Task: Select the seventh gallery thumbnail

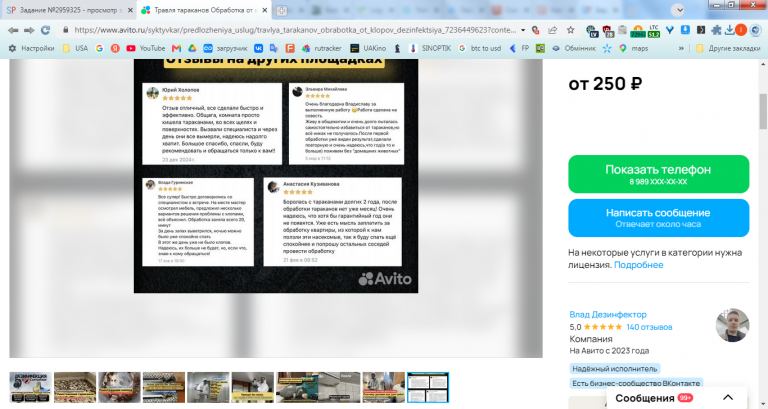Action: click(x=297, y=387)
